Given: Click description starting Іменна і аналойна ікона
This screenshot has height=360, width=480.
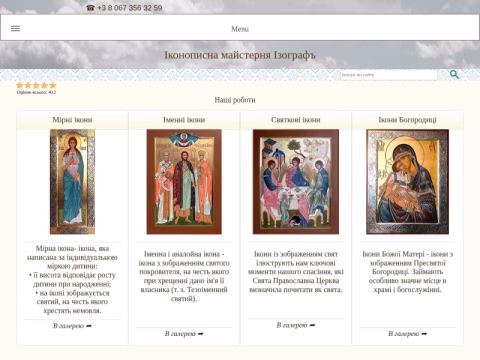Looking at the screenshot, I should (x=184, y=276).
